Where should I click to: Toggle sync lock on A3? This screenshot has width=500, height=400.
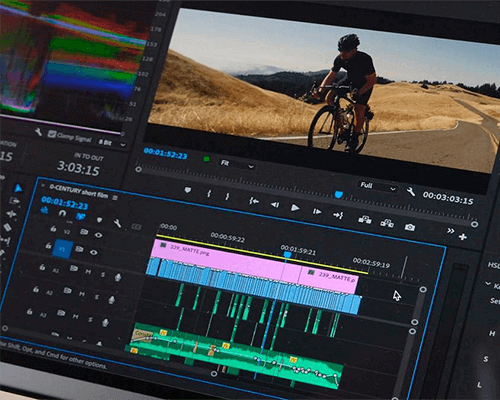pyautogui.click(x=61, y=313)
